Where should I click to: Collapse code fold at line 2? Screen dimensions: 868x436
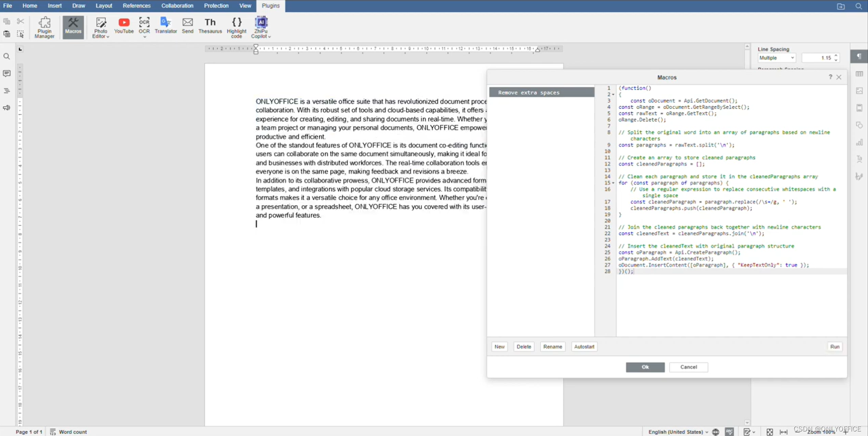[614, 95]
